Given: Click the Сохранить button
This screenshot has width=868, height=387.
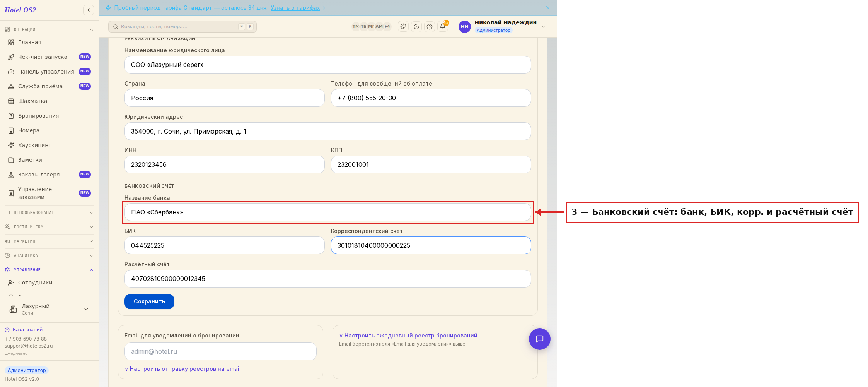Looking at the screenshot, I should pyautogui.click(x=149, y=301).
